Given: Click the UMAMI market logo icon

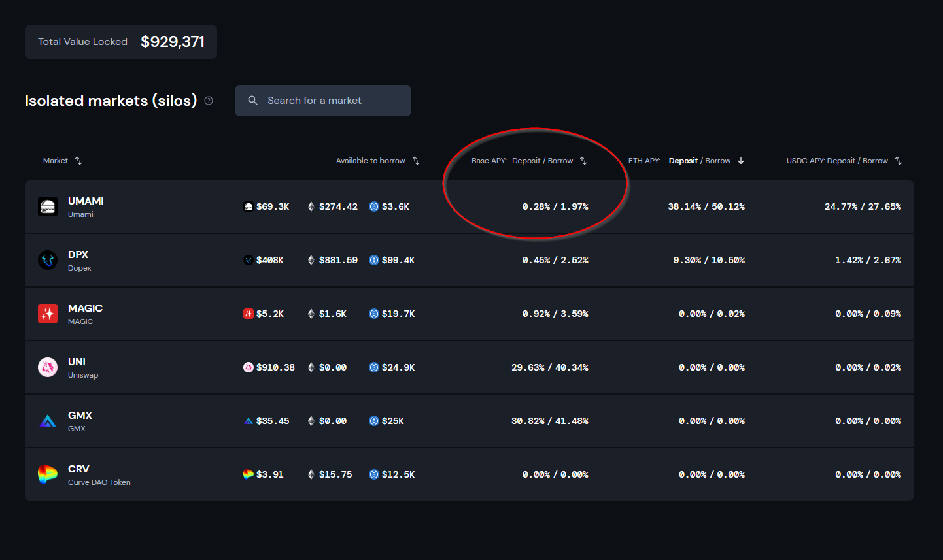Looking at the screenshot, I should point(48,206).
